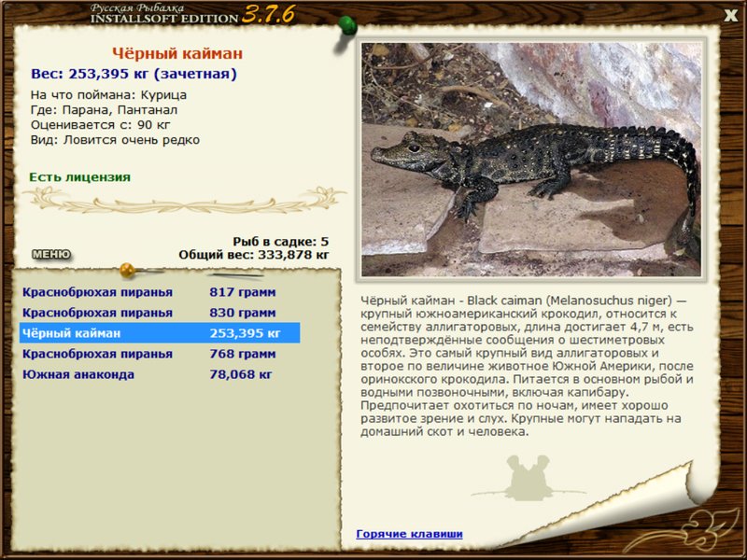Click the Рыб в садке: 5 counter
Screen dimensions: 747x560
click(281, 242)
